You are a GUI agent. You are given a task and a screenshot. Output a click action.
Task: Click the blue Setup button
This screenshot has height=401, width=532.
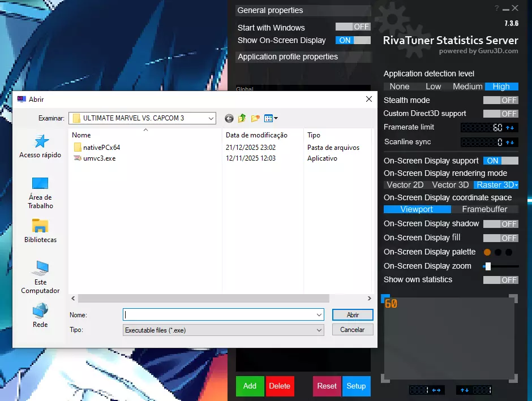356,386
